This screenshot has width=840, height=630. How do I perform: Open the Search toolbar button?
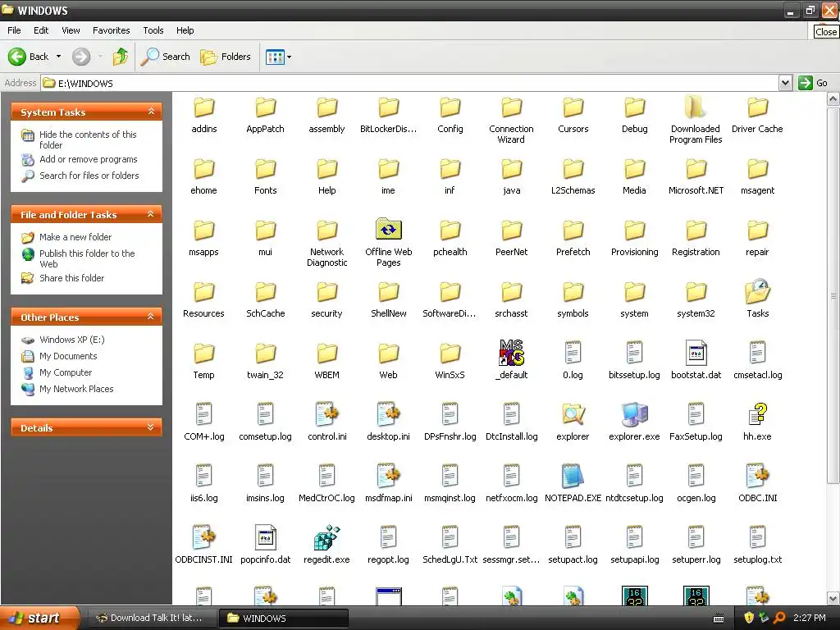tap(166, 57)
